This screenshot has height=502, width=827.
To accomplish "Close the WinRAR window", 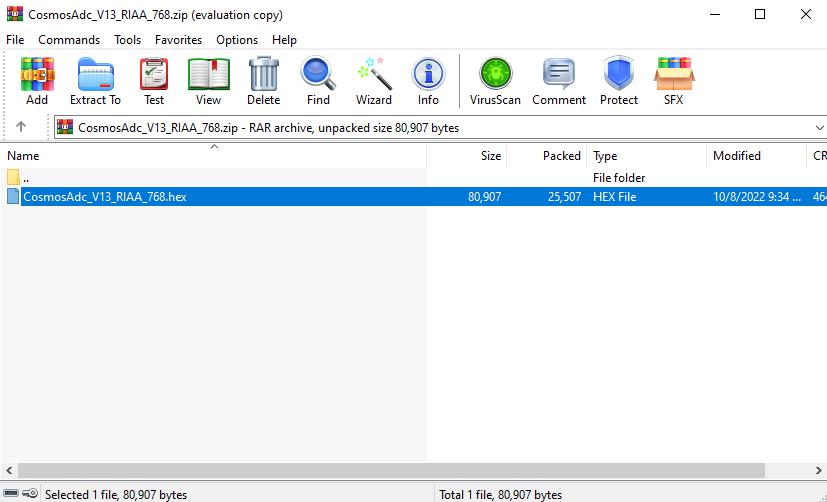I will [x=806, y=14].
